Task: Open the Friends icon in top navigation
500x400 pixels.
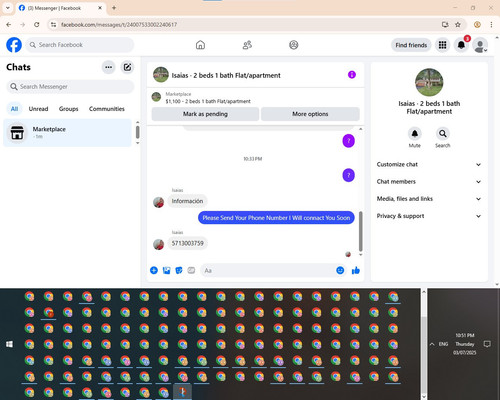Action: coord(247,45)
